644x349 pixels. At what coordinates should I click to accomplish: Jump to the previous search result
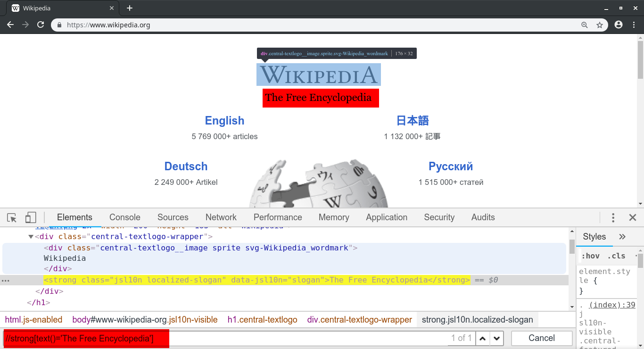483,338
